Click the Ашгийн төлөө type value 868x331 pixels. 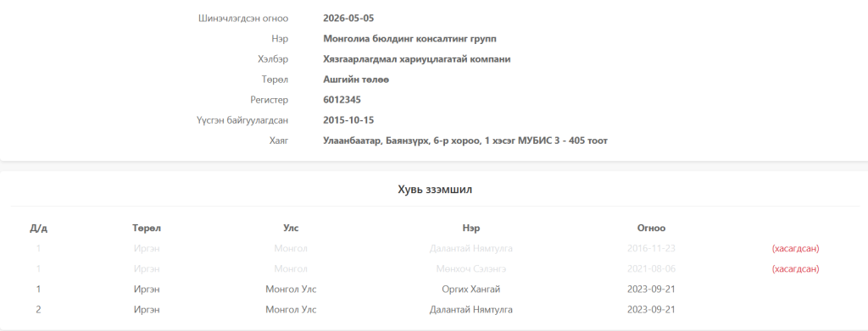pos(356,80)
